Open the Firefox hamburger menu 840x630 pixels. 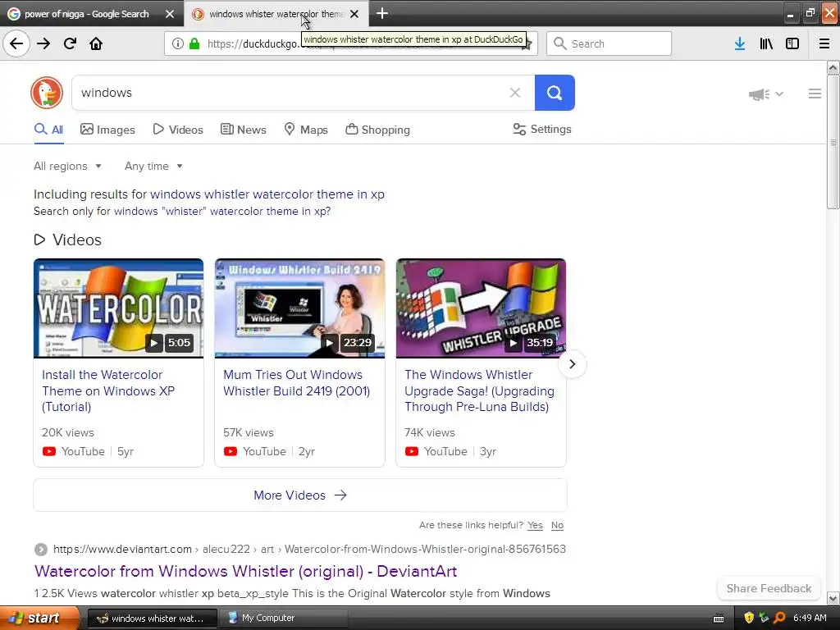click(824, 43)
